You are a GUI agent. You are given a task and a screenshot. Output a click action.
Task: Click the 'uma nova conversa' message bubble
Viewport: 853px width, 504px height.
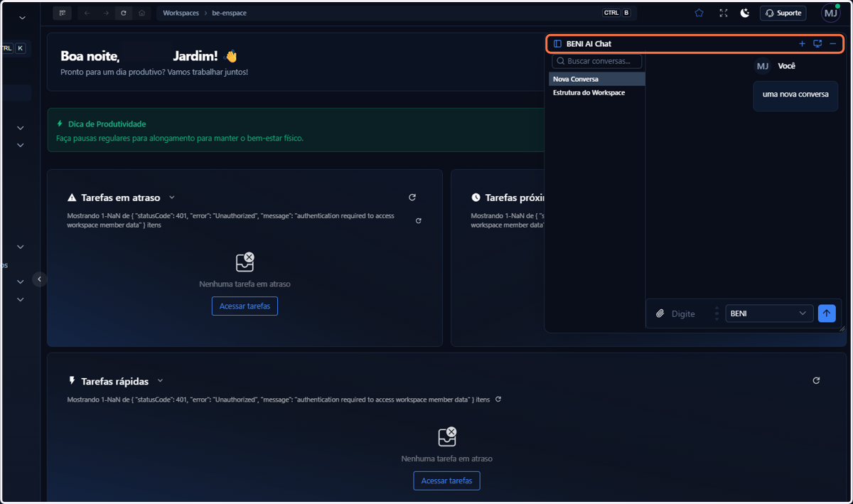[795, 95]
